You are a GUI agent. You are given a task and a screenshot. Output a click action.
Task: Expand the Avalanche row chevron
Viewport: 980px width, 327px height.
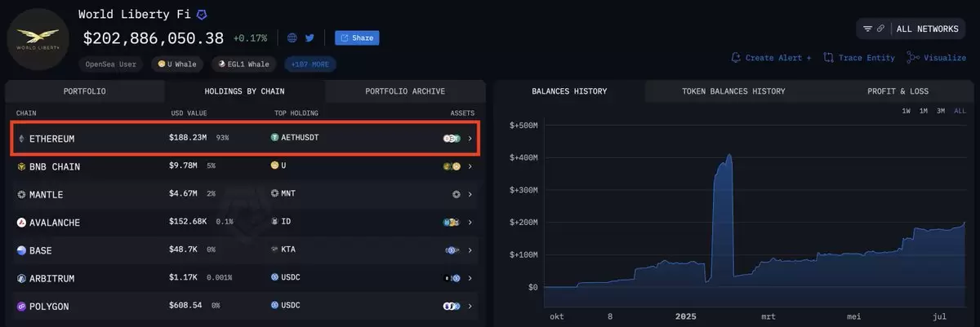pyautogui.click(x=470, y=222)
